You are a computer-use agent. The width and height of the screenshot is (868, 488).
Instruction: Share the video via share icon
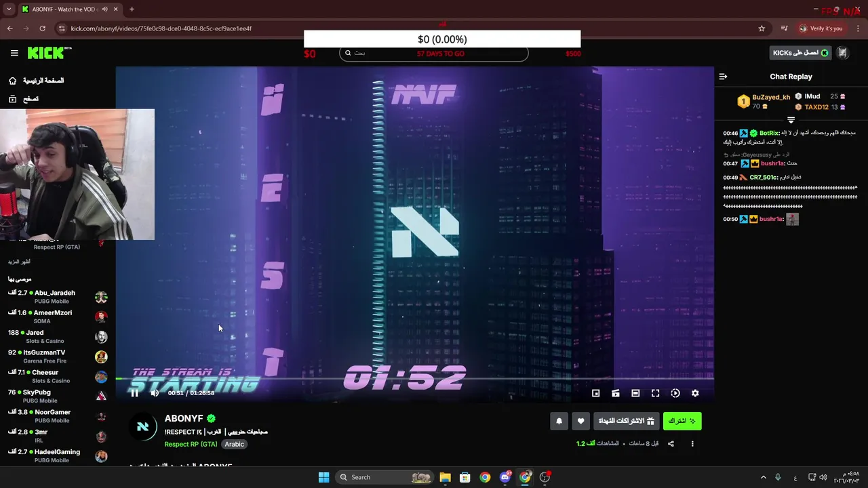671,444
